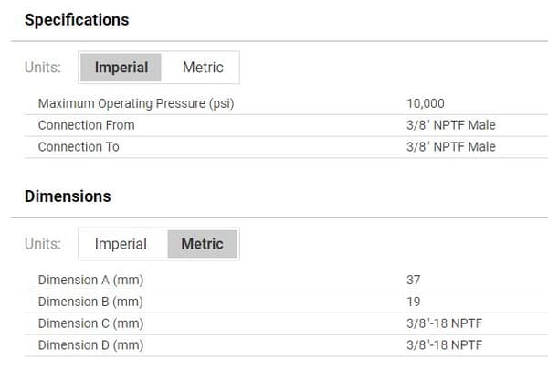548x392 pixels.
Task: Switch Specifications units to Metric
Action: 203,68
